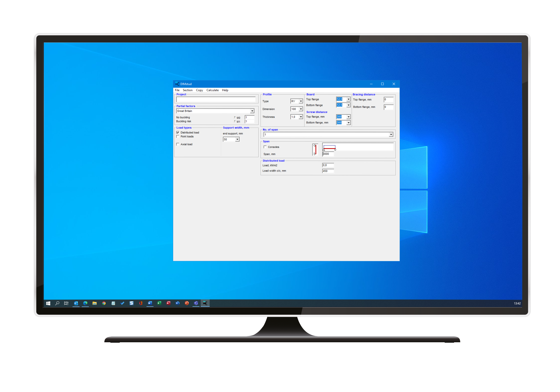
Task: Expand the No. of span dropdown
Action: [391, 134]
